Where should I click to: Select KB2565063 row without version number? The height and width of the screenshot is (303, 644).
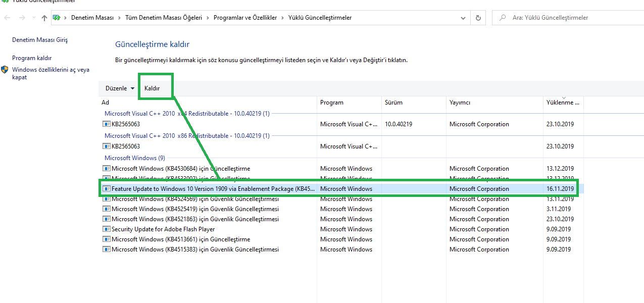(341, 146)
